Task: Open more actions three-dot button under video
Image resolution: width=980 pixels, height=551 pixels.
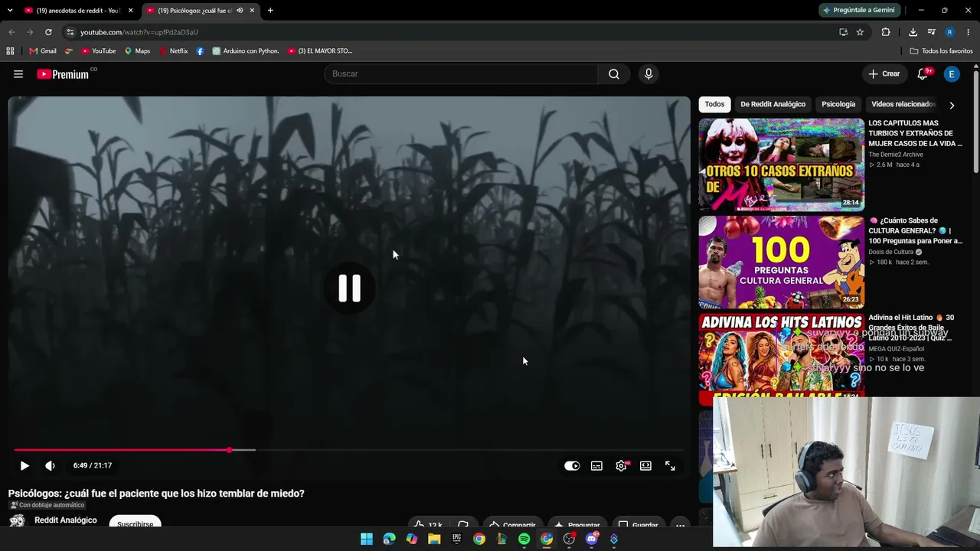Action: [x=680, y=525]
